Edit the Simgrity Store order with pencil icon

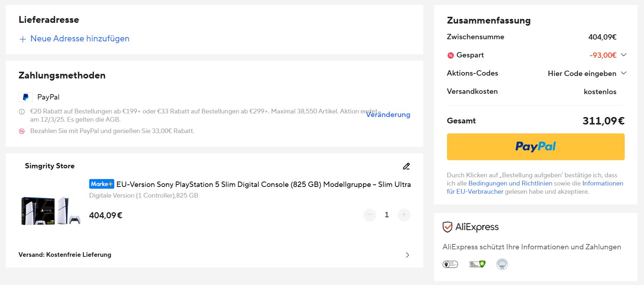(406, 166)
